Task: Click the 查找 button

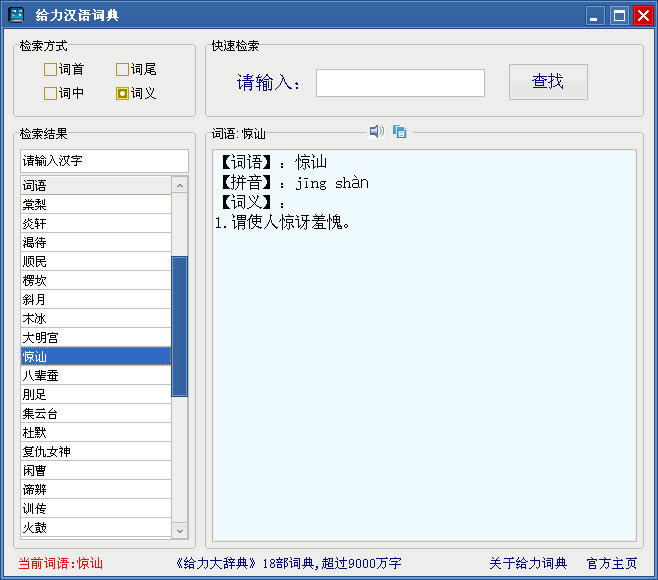Action: (548, 82)
